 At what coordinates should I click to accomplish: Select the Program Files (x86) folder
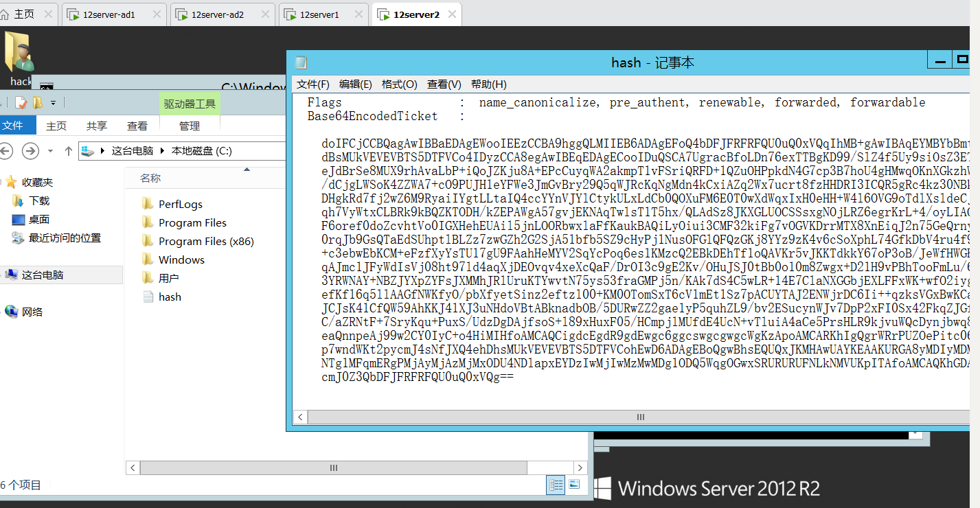pyautogui.click(x=198, y=241)
